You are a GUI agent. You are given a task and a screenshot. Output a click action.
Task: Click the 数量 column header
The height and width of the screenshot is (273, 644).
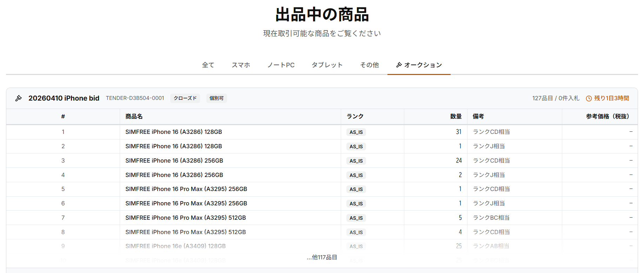click(x=456, y=116)
